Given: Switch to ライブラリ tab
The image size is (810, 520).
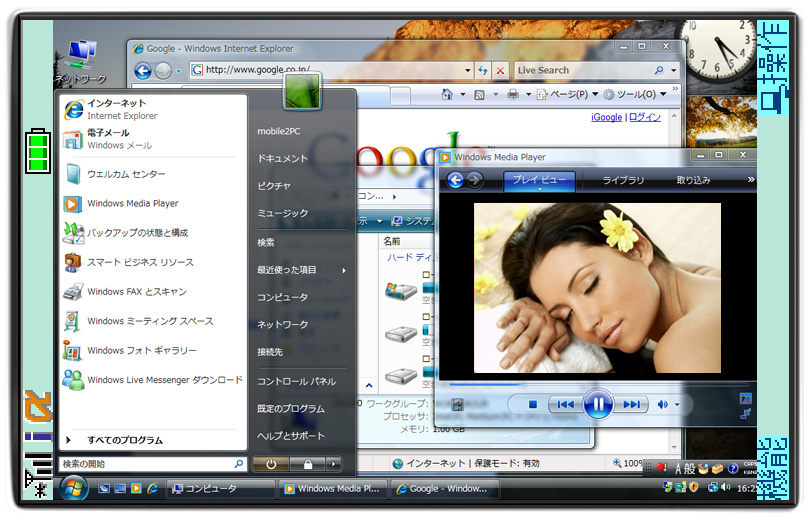Looking at the screenshot, I should click(x=623, y=180).
